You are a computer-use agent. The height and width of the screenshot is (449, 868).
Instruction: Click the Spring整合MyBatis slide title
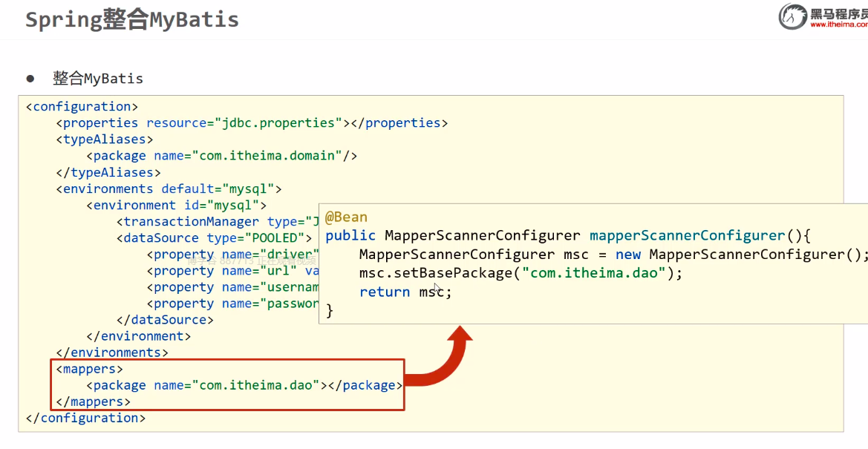(x=132, y=19)
